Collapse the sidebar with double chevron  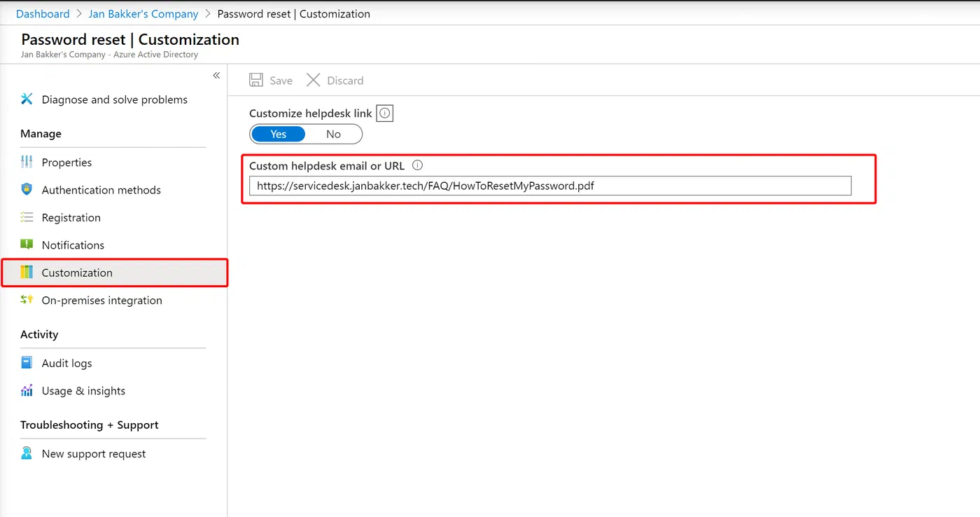[x=216, y=75]
